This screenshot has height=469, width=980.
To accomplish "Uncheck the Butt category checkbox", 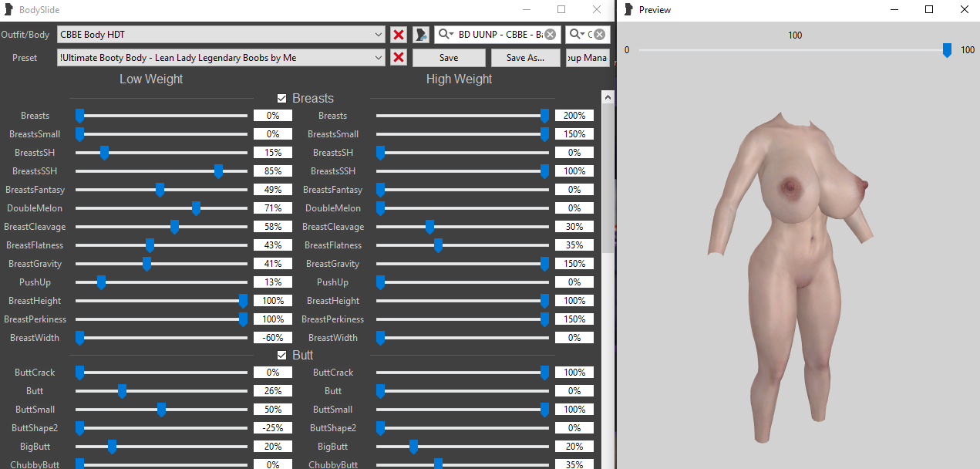I will pyautogui.click(x=282, y=356).
